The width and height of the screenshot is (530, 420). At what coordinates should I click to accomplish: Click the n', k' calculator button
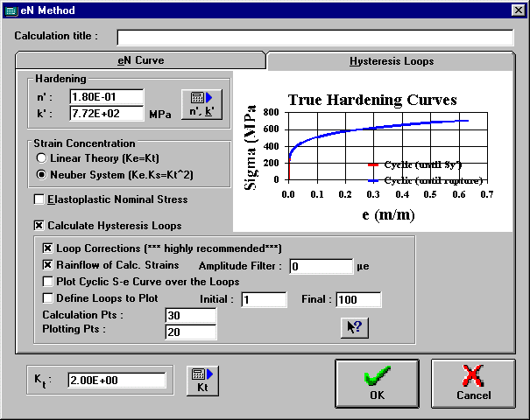tap(202, 104)
